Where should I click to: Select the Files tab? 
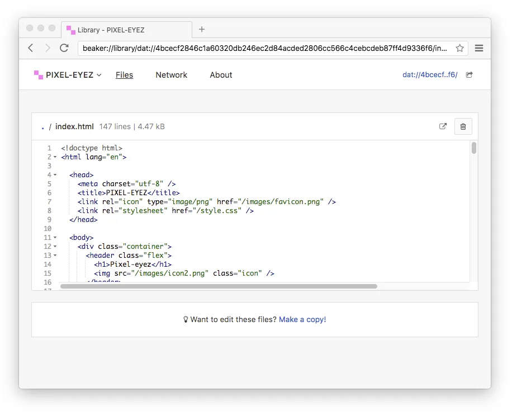click(x=124, y=75)
